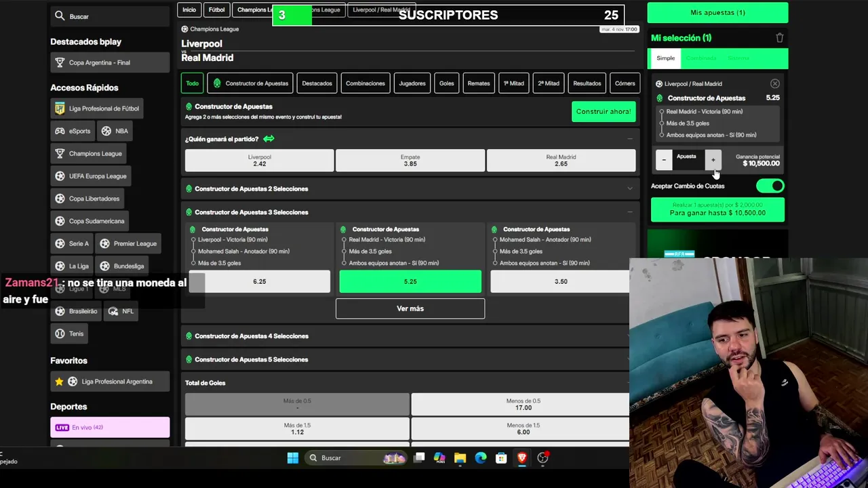Open Windows Start menu
This screenshot has height=488, width=868.
pos(292,458)
